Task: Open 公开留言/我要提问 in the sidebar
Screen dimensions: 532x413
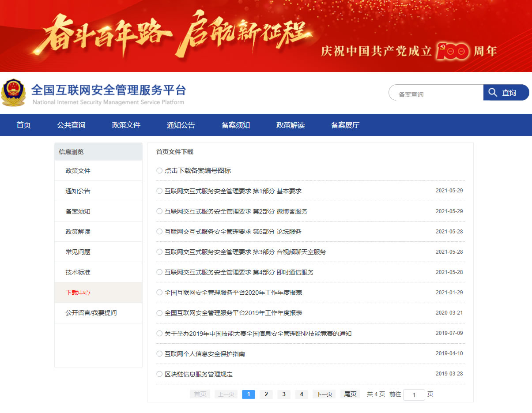Action: [91, 313]
